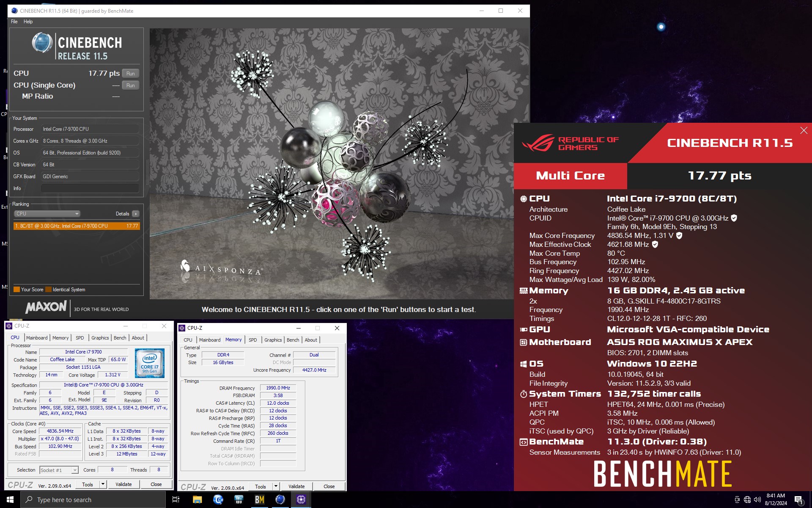The image size is (812, 508).
Task: Click the rendered Cinebench scene image
Action: tap(331, 163)
